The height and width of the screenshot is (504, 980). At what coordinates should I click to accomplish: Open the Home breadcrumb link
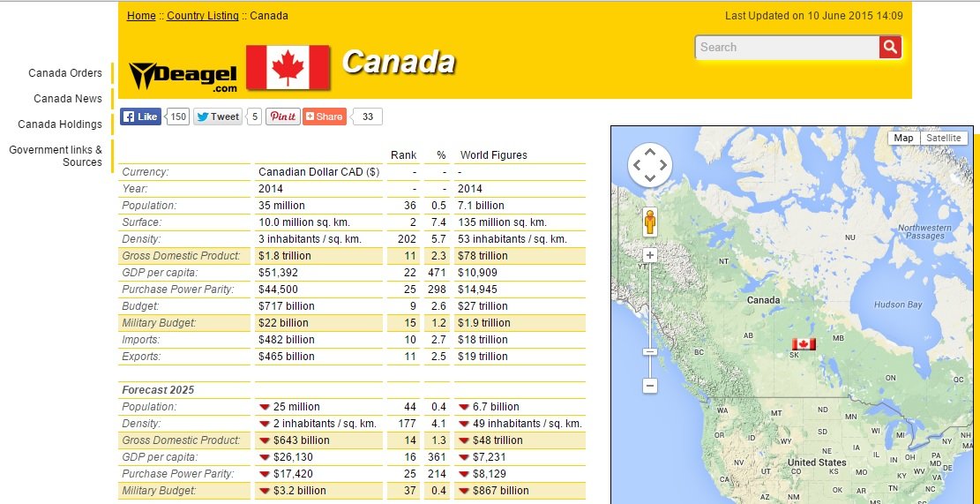141,16
